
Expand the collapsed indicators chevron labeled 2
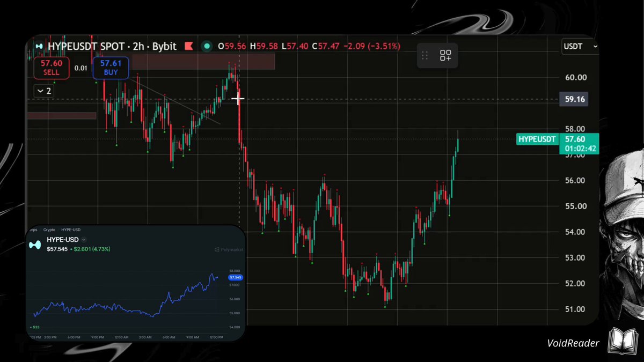[x=43, y=91]
